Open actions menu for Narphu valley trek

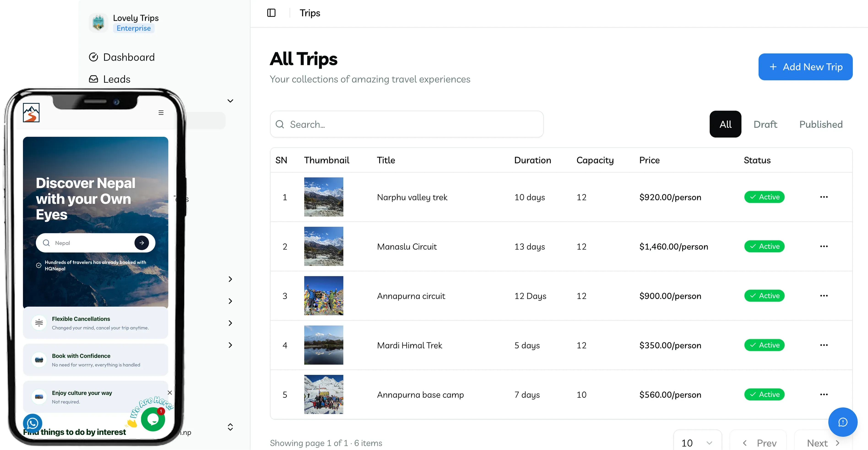click(824, 197)
